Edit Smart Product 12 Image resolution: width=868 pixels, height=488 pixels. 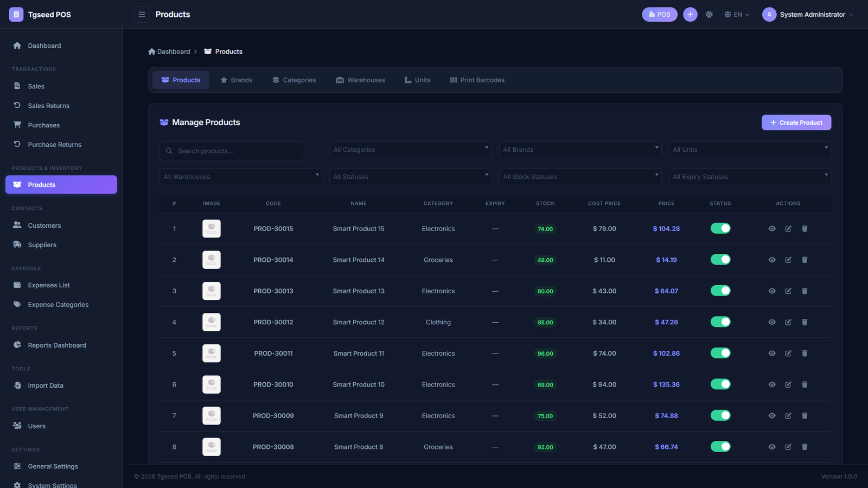[x=788, y=322]
